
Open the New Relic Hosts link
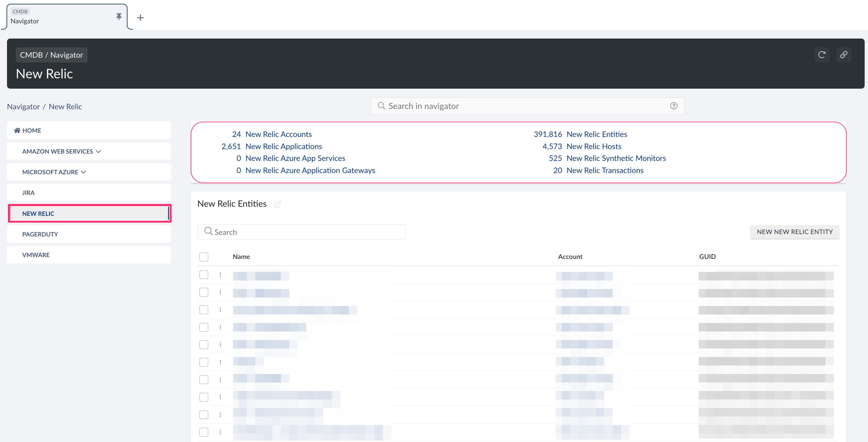594,146
